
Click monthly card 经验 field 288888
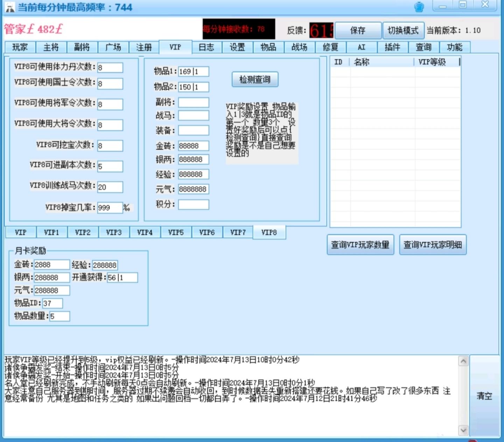pyautogui.click(x=104, y=265)
